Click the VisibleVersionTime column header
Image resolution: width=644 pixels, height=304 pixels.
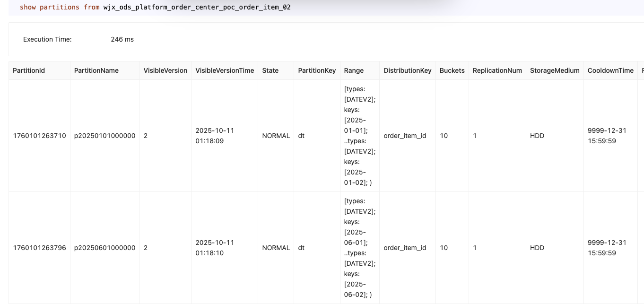225,70
